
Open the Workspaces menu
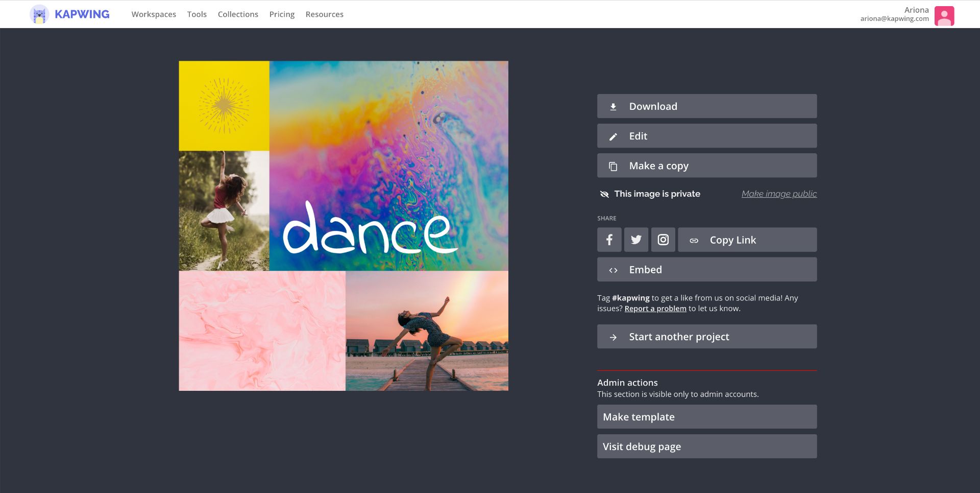(x=154, y=14)
